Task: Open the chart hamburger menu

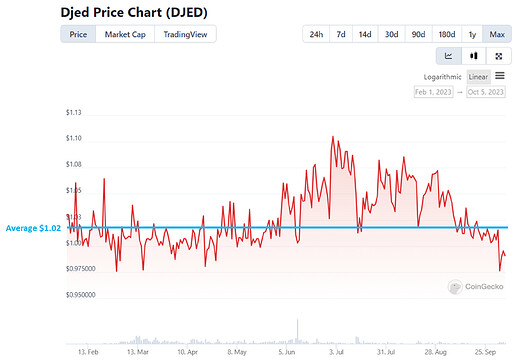Action: coord(500,76)
